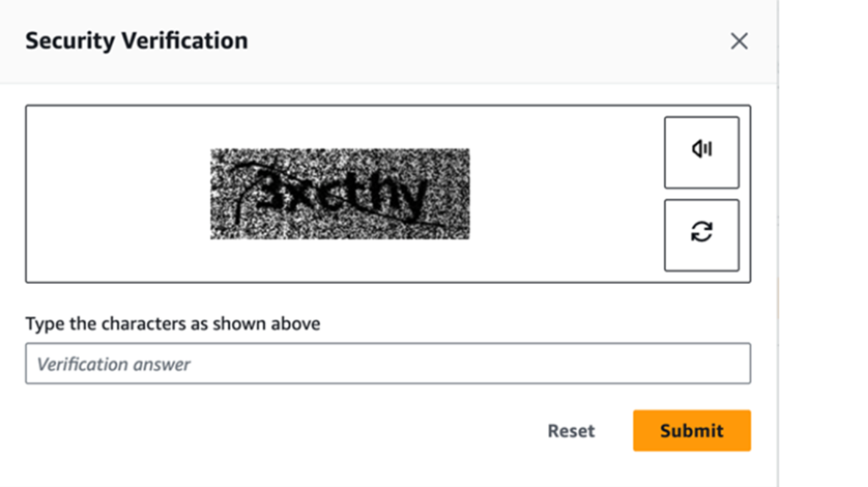
Task: Click empty area left of captcha image
Action: (x=117, y=194)
